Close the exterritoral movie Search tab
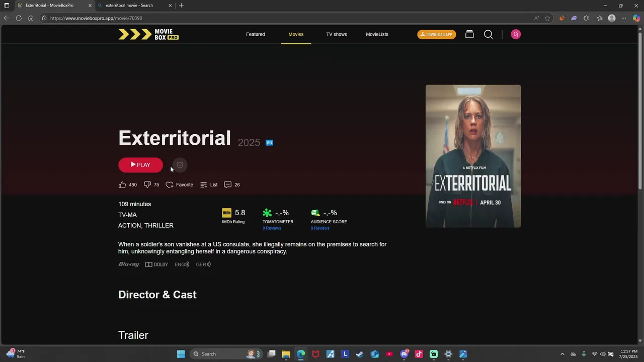 click(170, 6)
